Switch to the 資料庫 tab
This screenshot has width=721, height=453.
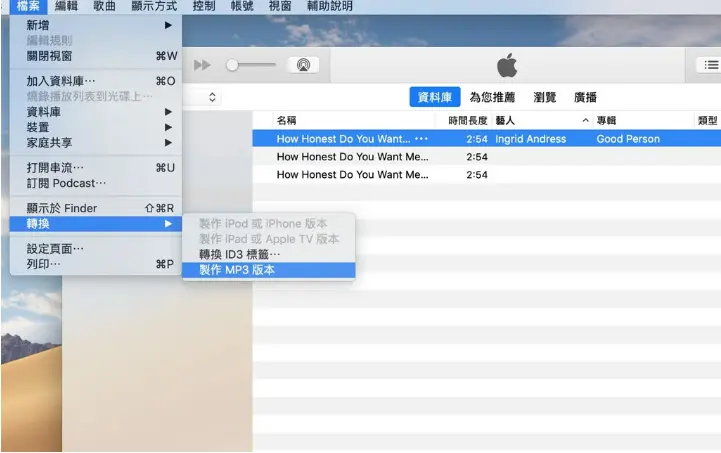click(435, 97)
